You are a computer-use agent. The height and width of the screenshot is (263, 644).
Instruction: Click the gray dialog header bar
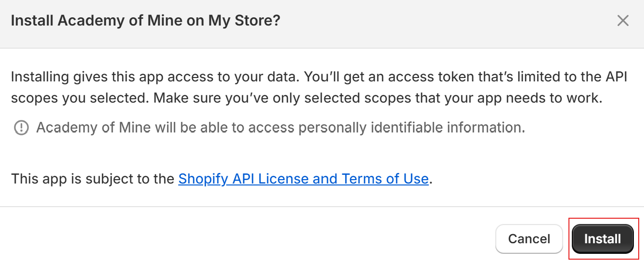pos(322,24)
